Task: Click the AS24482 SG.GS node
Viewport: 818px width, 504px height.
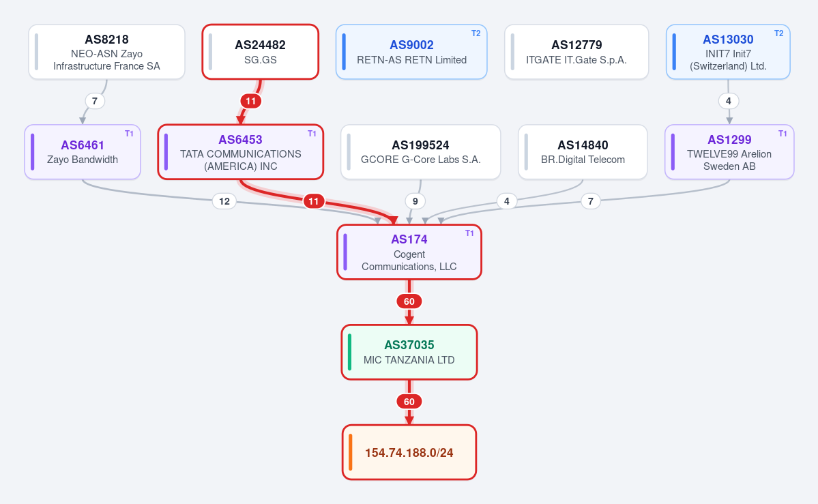Action: click(261, 53)
